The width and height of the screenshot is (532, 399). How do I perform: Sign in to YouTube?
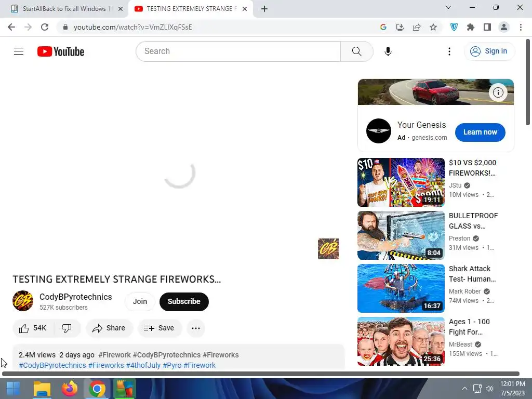[x=489, y=51]
